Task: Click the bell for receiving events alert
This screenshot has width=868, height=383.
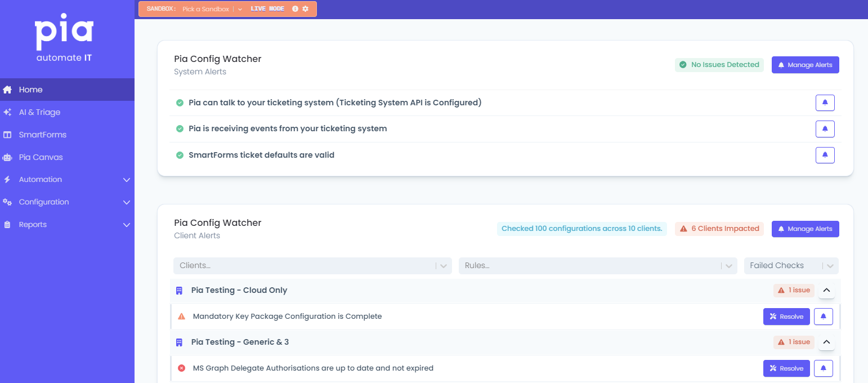Action: point(825,129)
